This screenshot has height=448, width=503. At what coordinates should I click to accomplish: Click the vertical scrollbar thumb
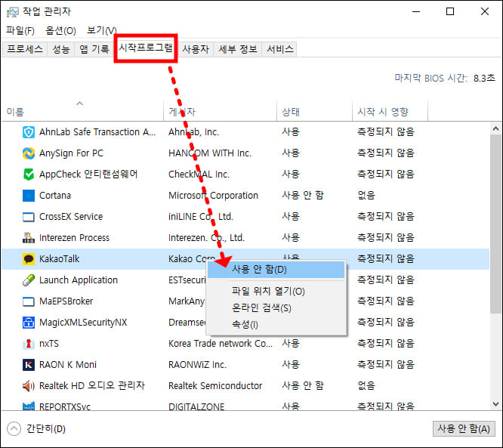[495, 224]
